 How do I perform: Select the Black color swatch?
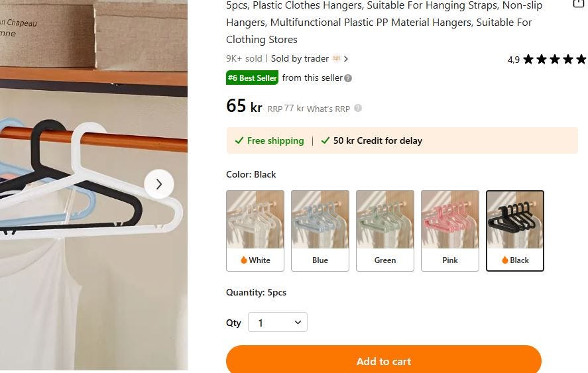[515, 231]
